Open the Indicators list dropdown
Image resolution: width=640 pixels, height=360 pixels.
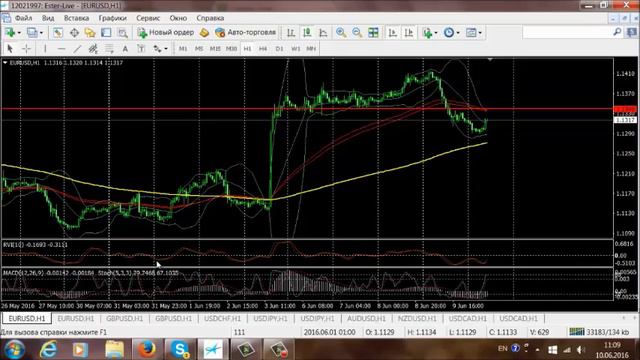click(436, 33)
